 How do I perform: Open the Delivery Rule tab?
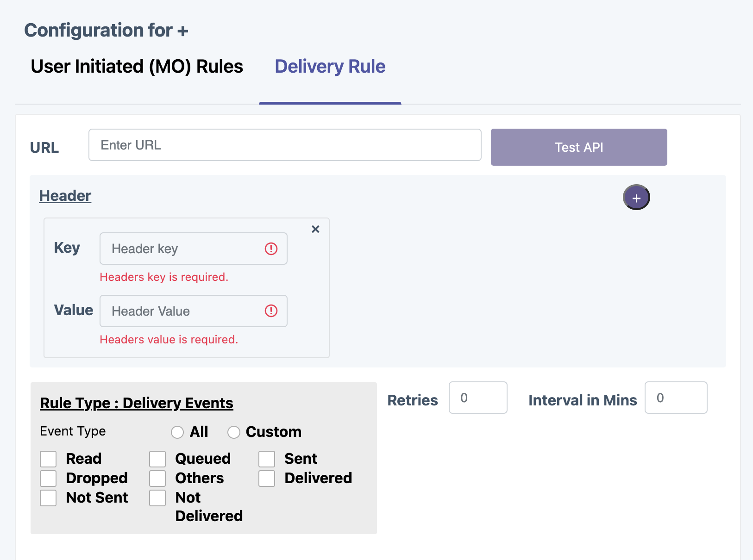[x=330, y=67]
